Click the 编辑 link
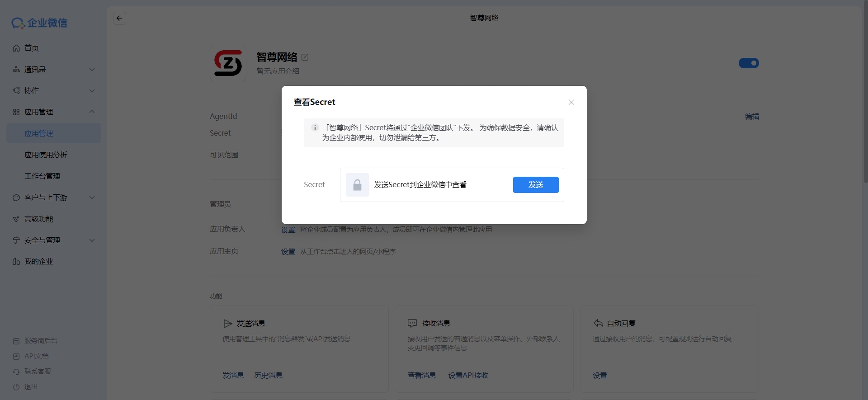Image resolution: width=868 pixels, height=400 pixels. click(751, 117)
